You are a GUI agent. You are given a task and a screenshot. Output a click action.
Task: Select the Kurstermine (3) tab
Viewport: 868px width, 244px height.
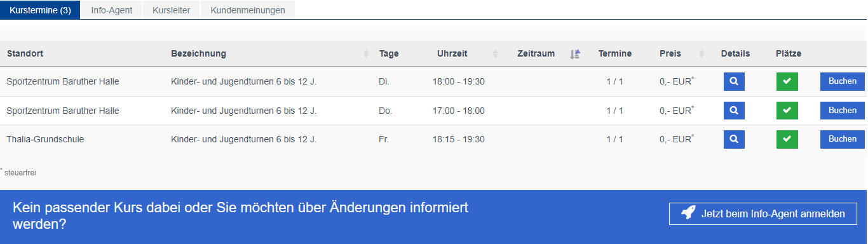pyautogui.click(x=41, y=10)
